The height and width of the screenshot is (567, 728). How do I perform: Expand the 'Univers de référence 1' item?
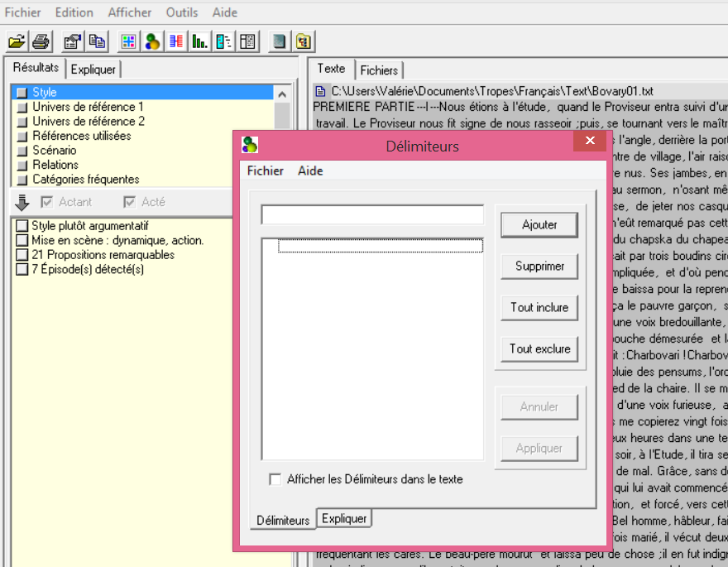[x=22, y=108]
